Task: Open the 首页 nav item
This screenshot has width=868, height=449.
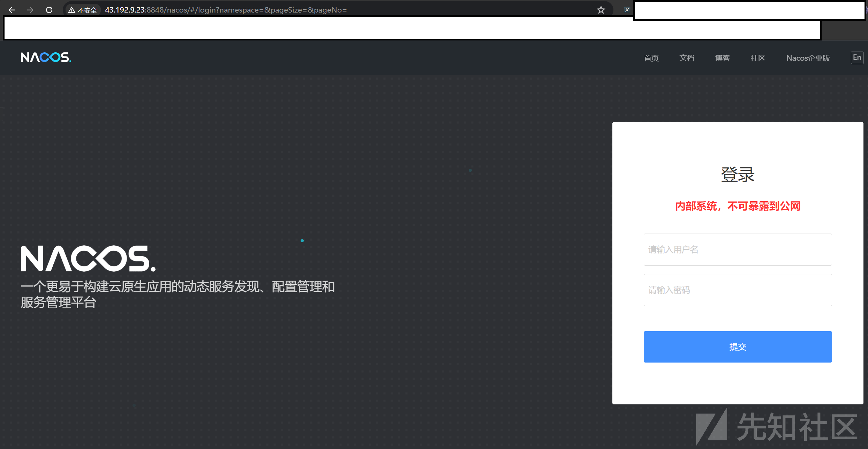Action: tap(651, 58)
